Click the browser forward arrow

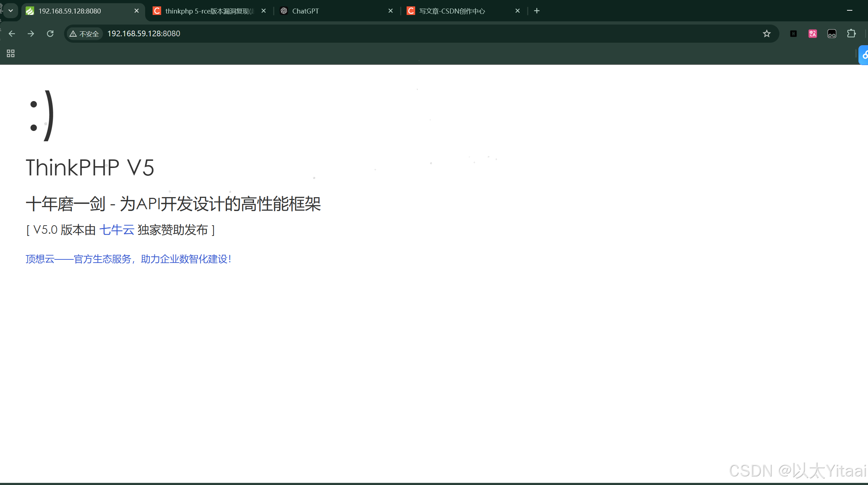31,33
